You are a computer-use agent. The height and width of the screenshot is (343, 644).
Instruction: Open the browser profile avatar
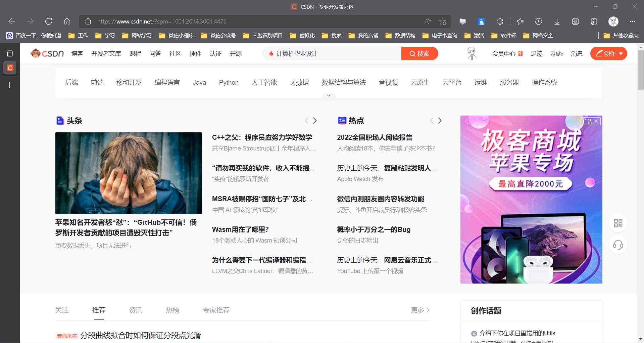pyautogui.click(x=613, y=22)
